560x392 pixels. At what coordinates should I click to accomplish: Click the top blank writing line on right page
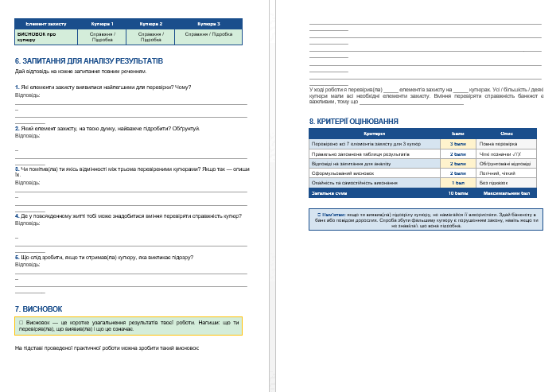[x=426, y=24]
